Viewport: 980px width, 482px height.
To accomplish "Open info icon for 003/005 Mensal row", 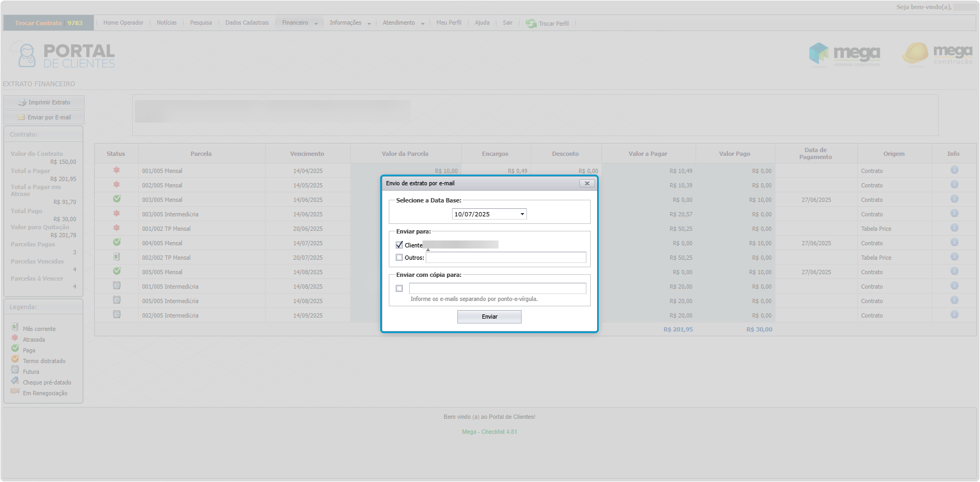I will (954, 199).
